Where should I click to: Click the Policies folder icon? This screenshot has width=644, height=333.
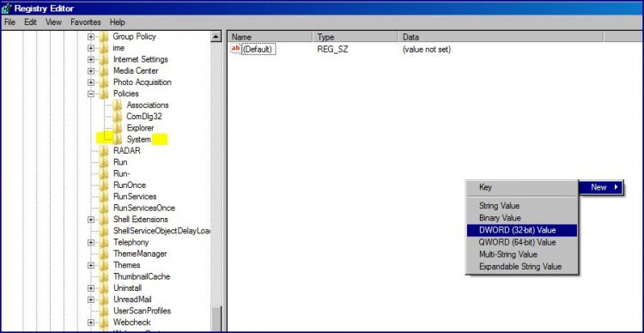tap(104, 94)
